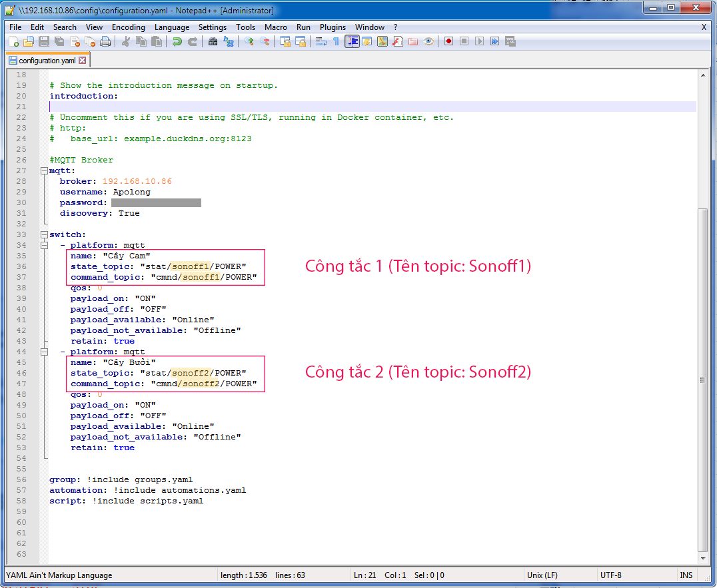This screenshot has width=717, height=588.
Task: Click the vertical scrollbar thumb
Action: click(702, 380)
